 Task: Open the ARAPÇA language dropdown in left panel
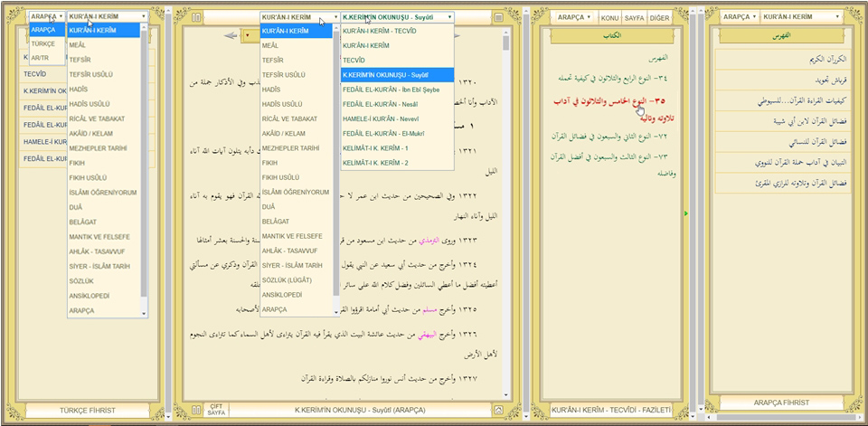click(46, 16)
